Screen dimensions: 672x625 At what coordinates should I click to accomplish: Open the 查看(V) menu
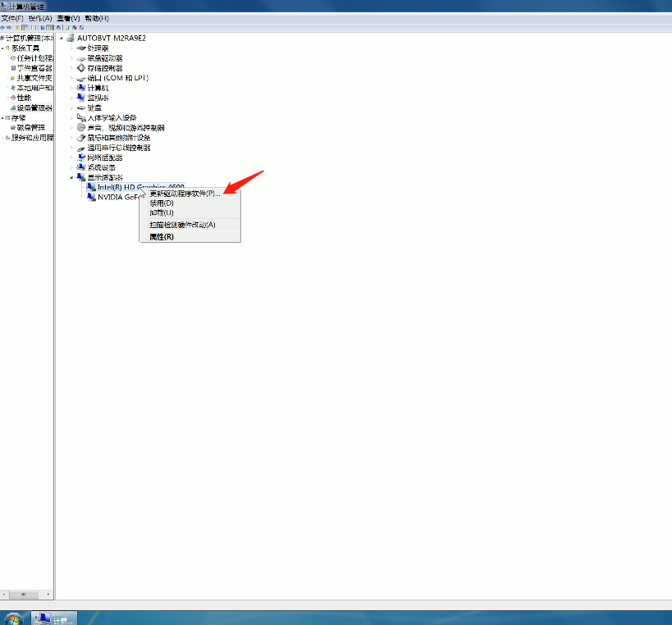(x=68, y=18)
